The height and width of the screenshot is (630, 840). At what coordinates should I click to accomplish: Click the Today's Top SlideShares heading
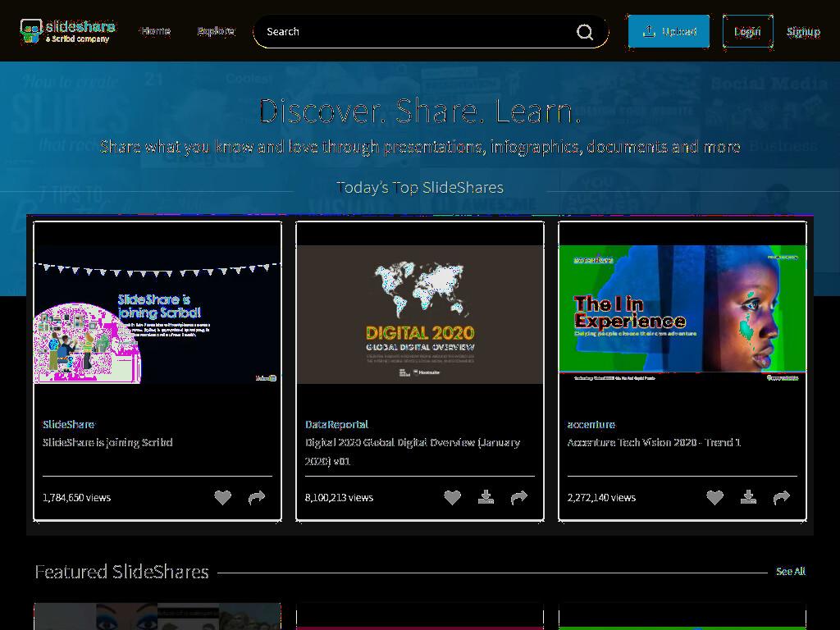[x=420, y=188]
